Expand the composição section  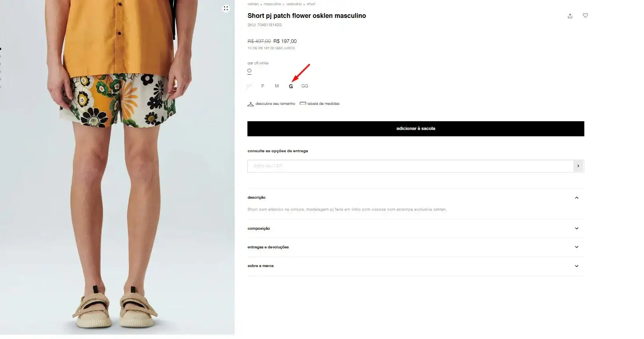576,229
